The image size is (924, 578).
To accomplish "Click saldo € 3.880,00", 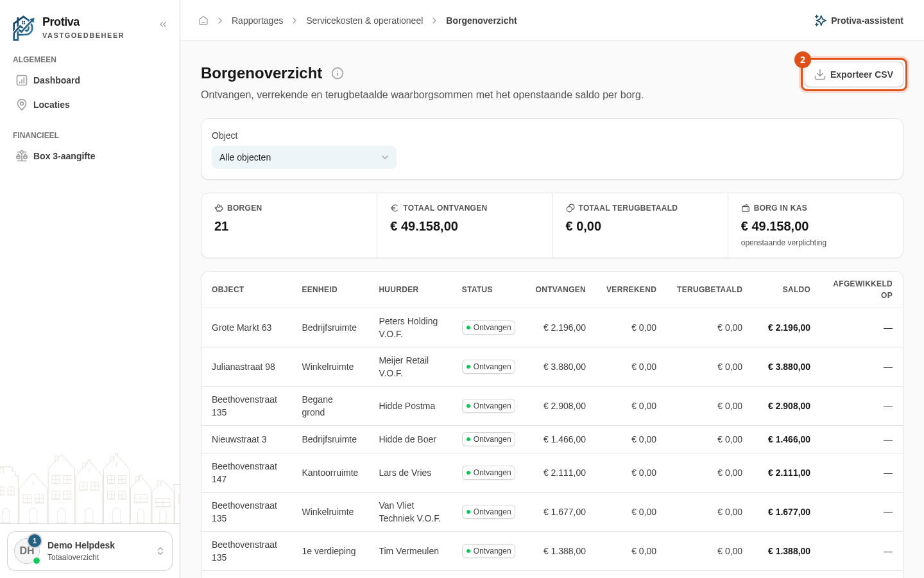I will (x=789, y=367).
